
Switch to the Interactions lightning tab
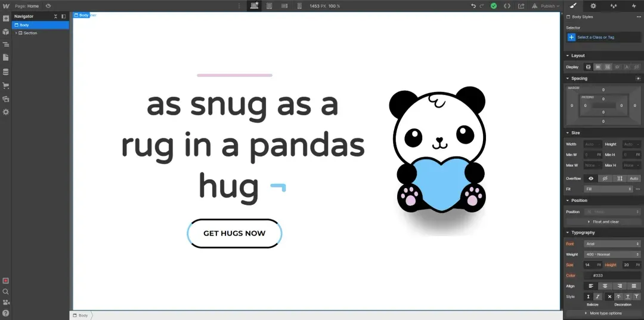point(634,6)
